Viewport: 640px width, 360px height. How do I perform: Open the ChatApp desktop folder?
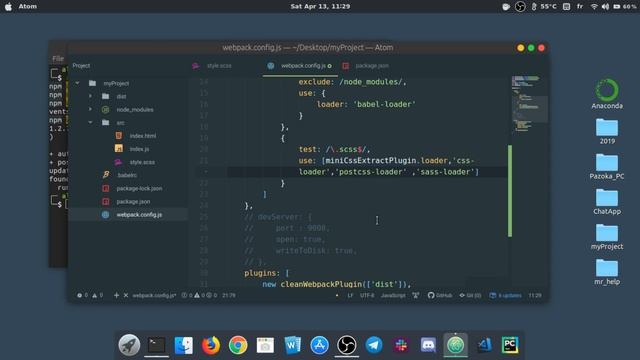click(x=607, y=201)
